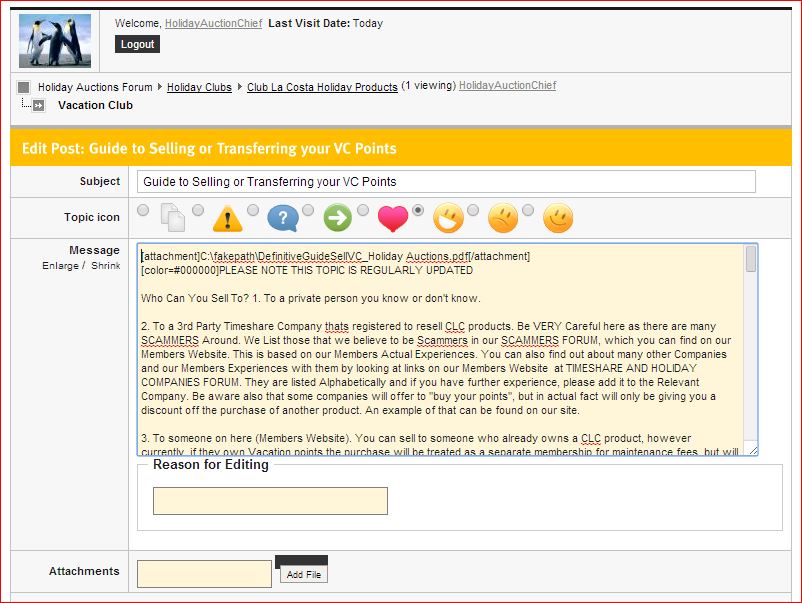Image resolution: width=802 pixels, height=603 pixels.
Task: Click the message textarea scrollbar
Action: 751,350
